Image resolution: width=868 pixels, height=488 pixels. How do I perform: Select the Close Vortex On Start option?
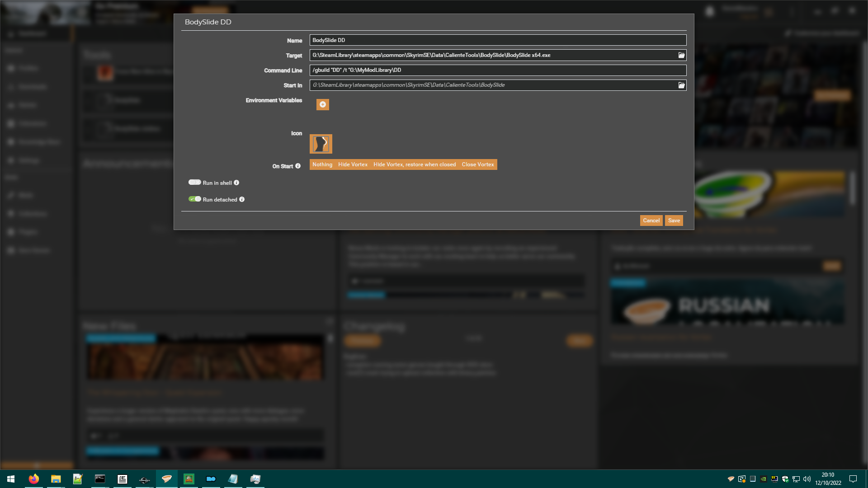pos(478,164)
